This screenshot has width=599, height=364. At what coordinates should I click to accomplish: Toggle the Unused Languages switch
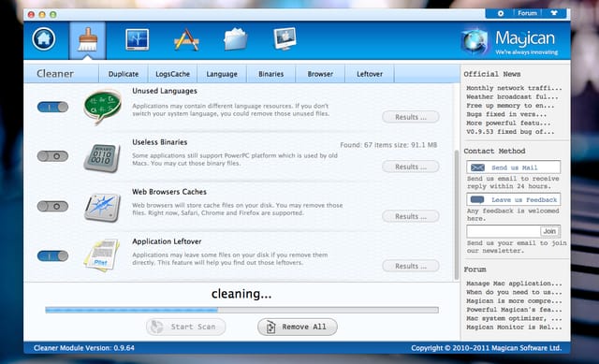tap(52, 107)
